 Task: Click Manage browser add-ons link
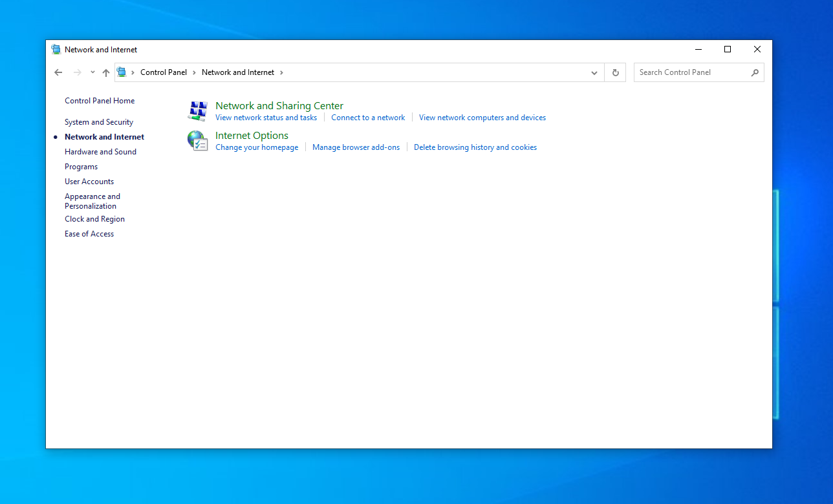tap(356, 147)
